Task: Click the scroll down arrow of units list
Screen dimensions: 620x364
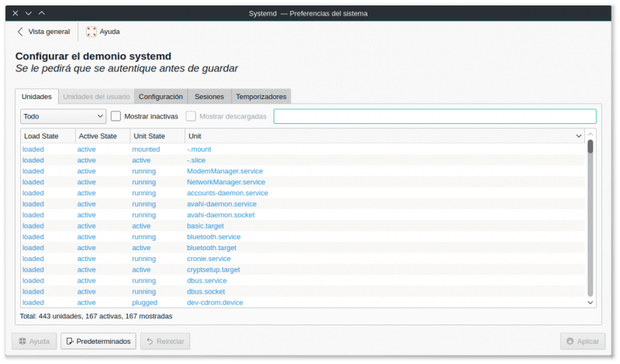Action: pos(591,302)
